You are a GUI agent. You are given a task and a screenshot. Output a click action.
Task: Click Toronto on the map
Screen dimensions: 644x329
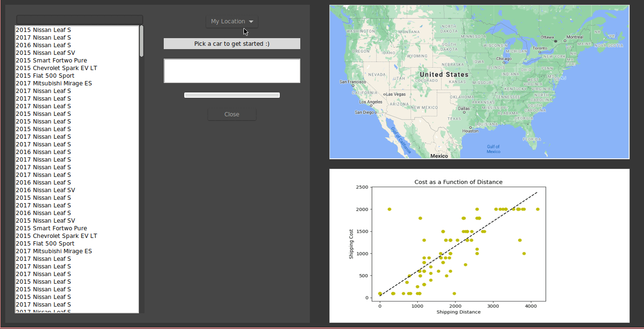(540, 48)
